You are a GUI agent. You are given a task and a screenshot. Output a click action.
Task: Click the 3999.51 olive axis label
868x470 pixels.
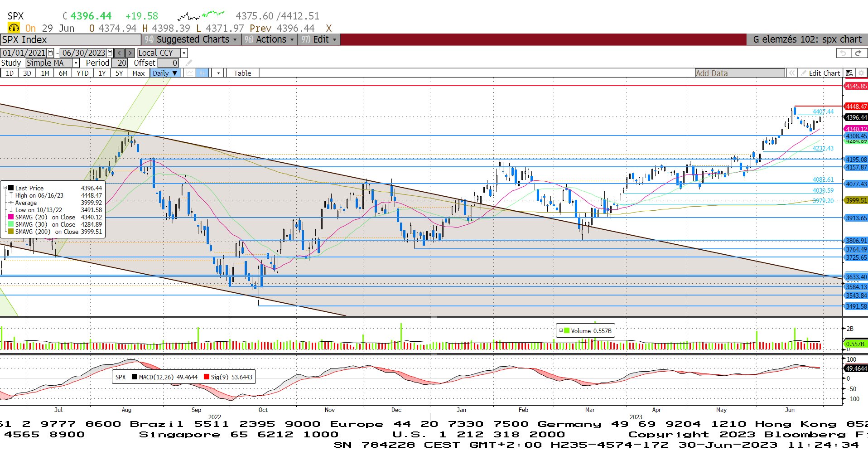pos(856,200)
